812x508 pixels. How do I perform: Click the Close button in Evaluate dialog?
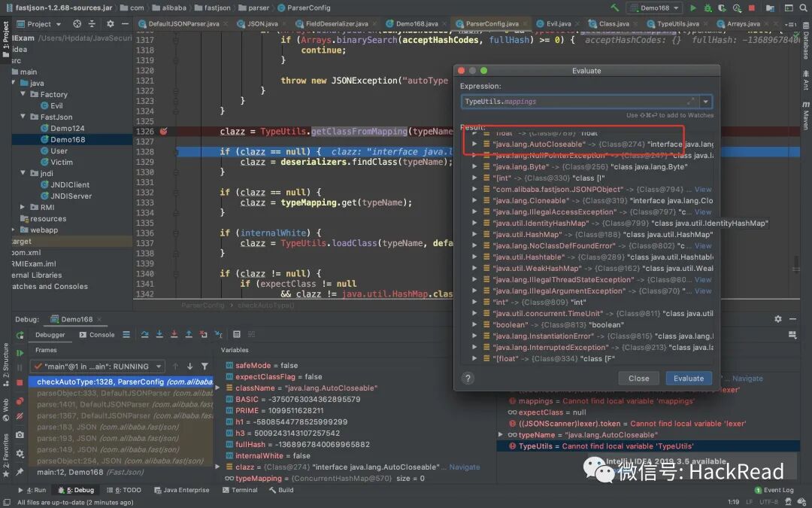click(x=638, y=379)
